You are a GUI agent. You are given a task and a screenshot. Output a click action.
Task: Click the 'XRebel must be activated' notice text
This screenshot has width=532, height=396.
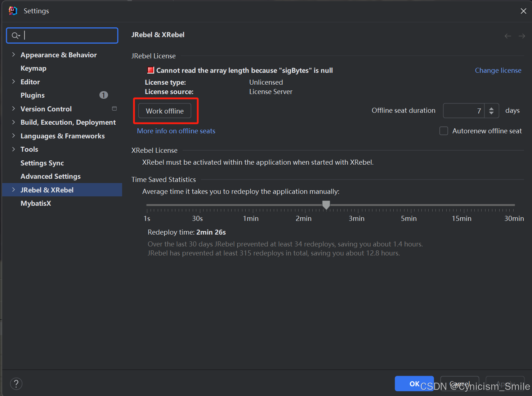point(258,162)
